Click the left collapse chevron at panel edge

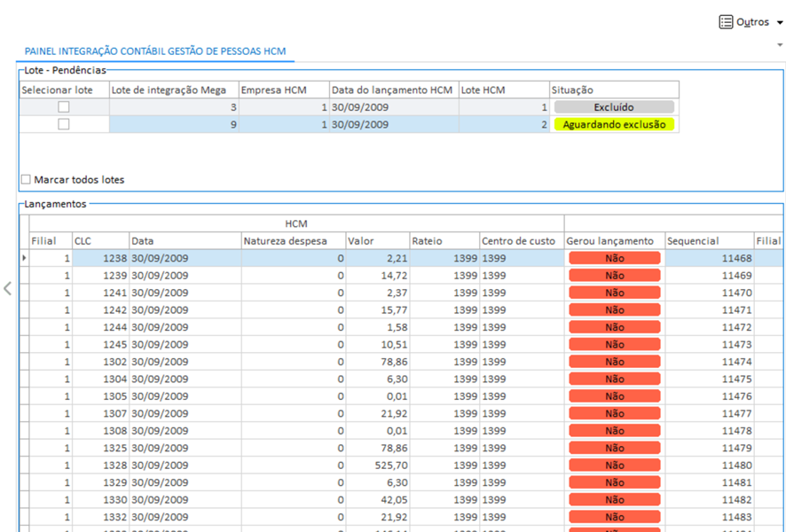[x=7, y=288]
